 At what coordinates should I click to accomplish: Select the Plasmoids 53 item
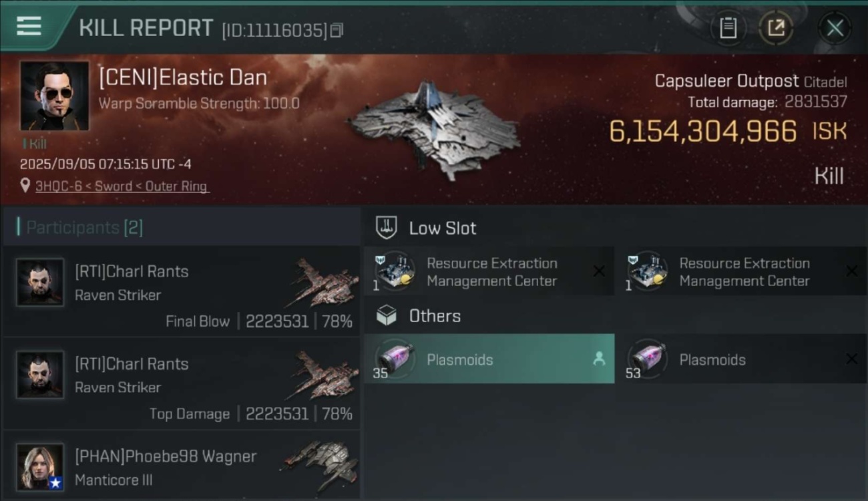click(x=741, y=359)
